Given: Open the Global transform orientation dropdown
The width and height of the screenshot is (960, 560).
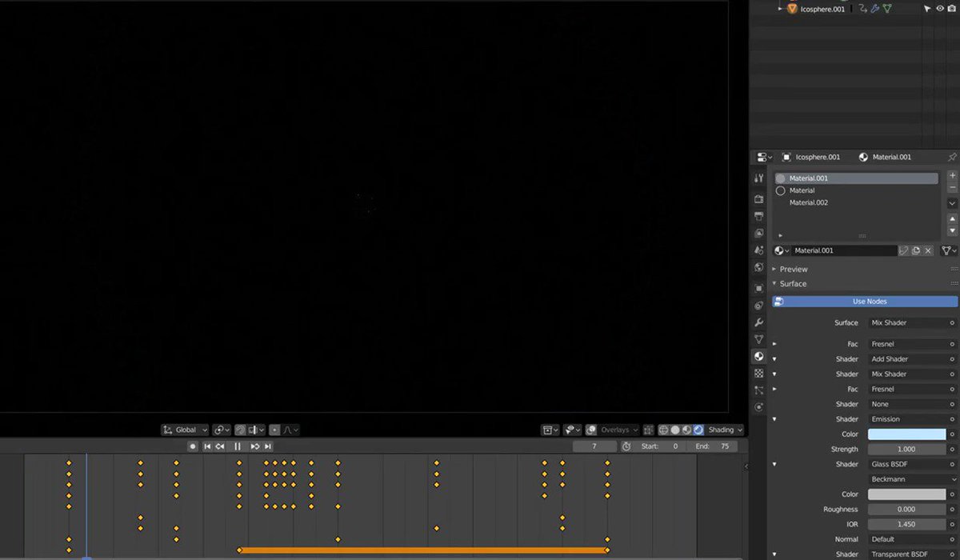Looking at the screenshot, I should pyautogui.click(x=185, y=430).
